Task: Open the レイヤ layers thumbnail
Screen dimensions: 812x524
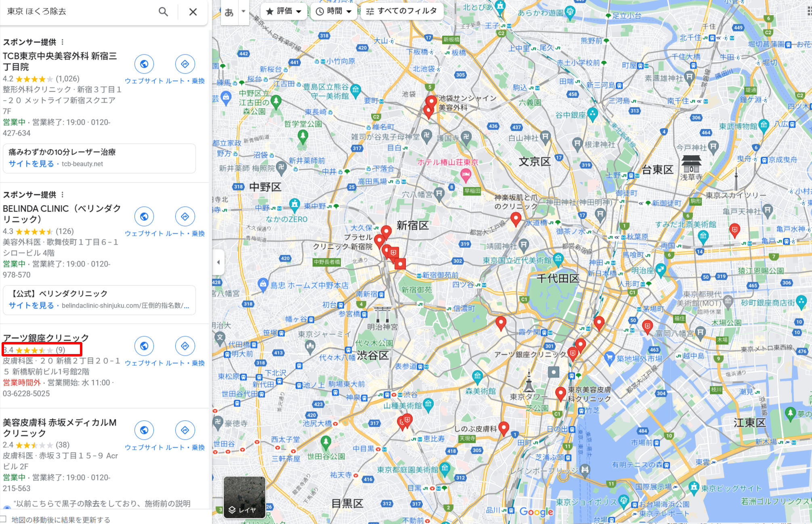Action: point(244,497)
